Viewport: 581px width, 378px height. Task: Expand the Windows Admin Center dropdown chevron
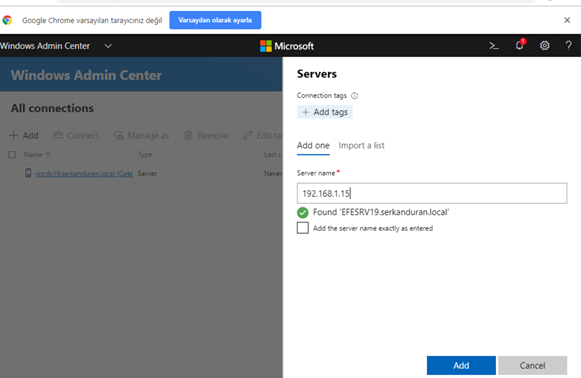click(x=108, y=46)
